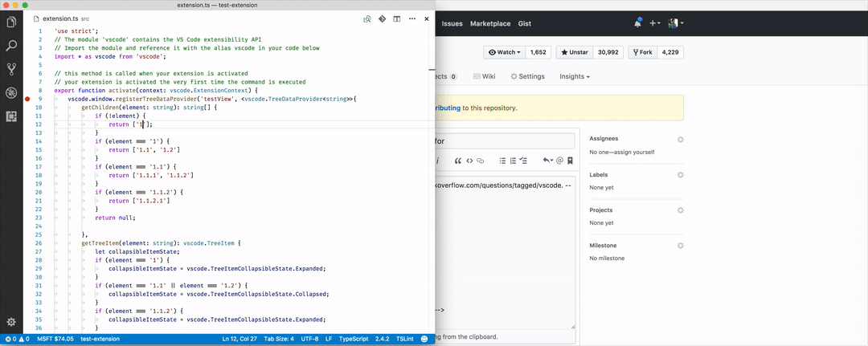This screenshot has width=868, height=346.
Task: Insert a quote with the quote icon
Action: click(x=458, y=161)
